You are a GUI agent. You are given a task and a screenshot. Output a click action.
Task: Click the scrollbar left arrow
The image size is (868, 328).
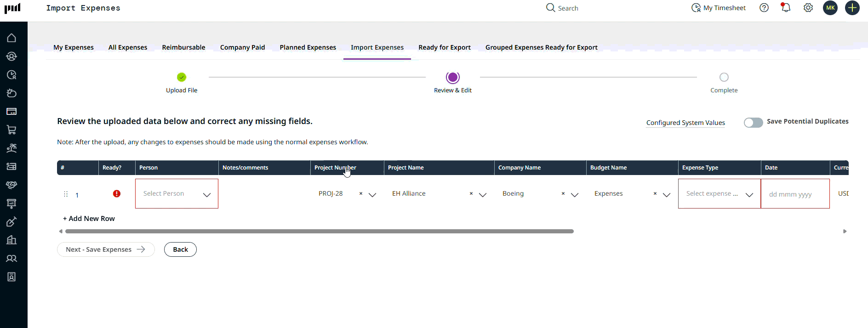click(61, 232)
